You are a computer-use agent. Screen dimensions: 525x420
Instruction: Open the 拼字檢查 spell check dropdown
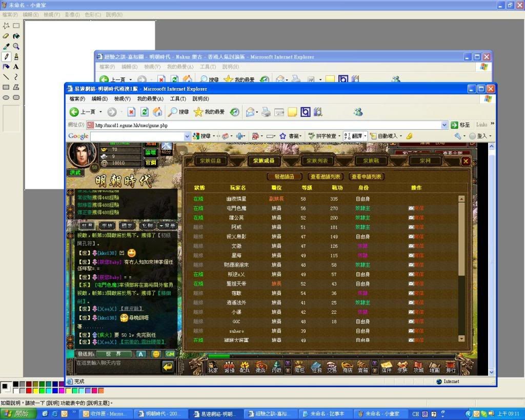click(339, 136)
